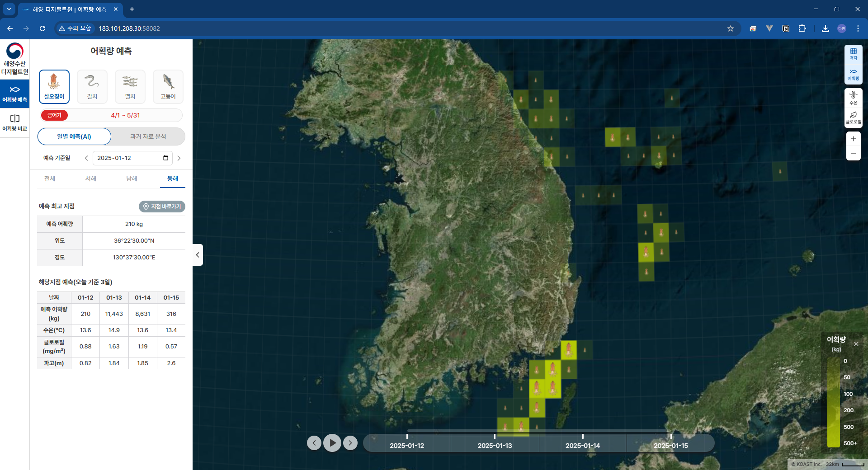Toggle the 어획량 catch layer button
Image resolution: width=868 pixels, height=470 pixels.
854,74
